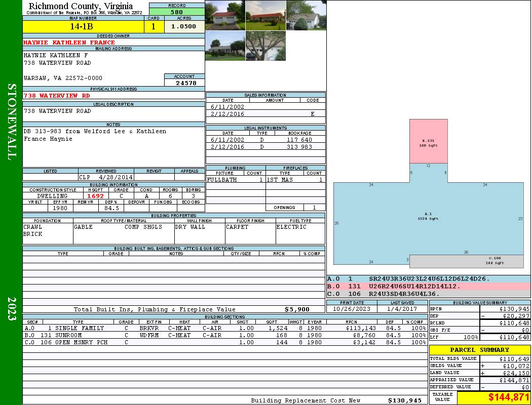Screen dimensions: 532x405
Task: Select the green record number 580
Action: [x=177, y=12]
